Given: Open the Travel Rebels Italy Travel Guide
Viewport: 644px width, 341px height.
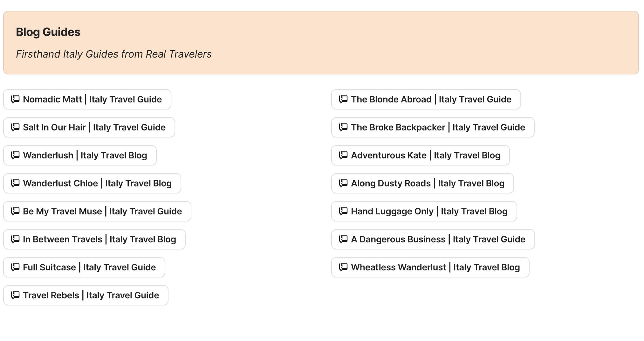Looking at the screenshot, I should point(86,295).
